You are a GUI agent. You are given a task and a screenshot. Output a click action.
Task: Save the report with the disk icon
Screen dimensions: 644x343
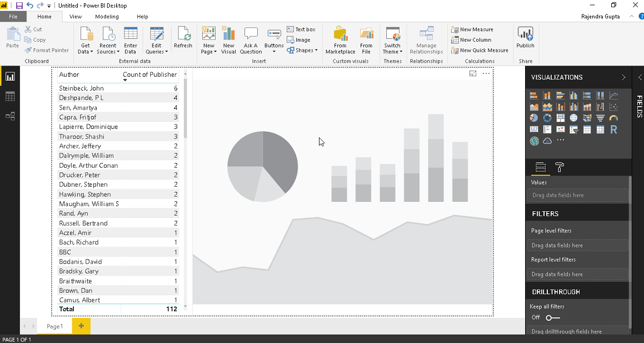pyautogui.click(x=19, y=6)
